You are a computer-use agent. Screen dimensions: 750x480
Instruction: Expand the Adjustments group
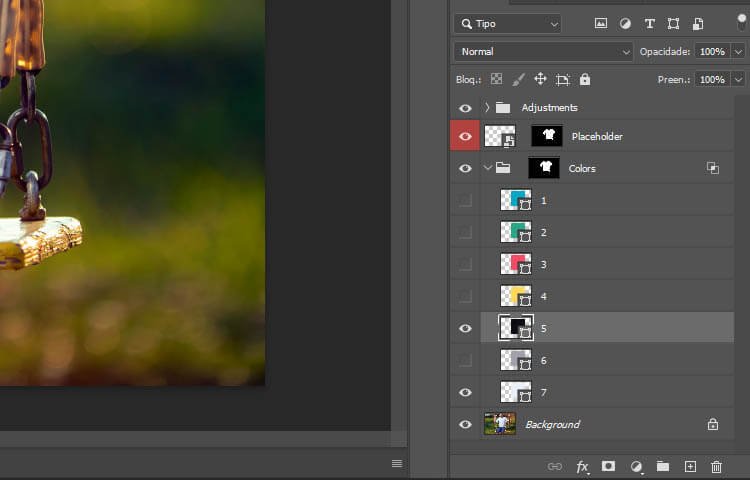[x=487, y=107]
